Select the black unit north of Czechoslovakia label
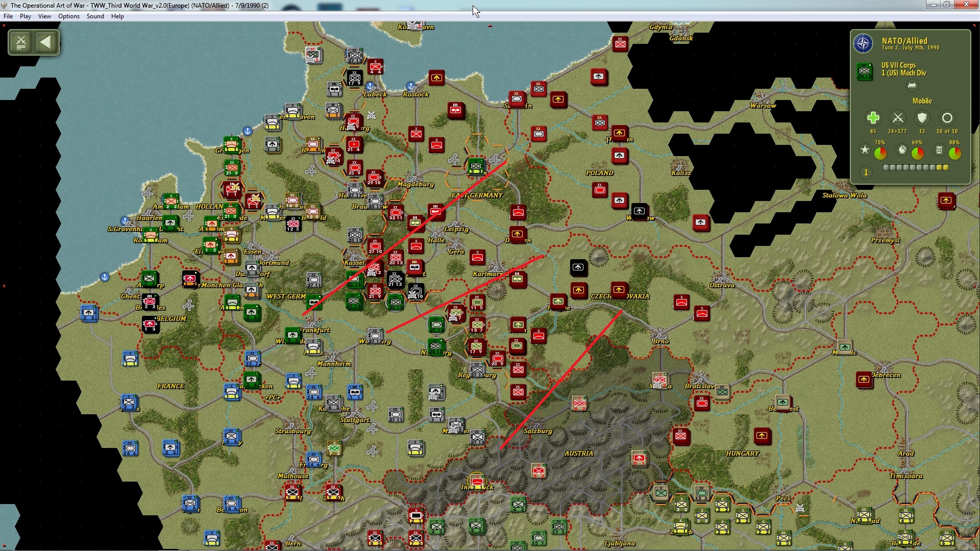Viewport: 980px width, 551px height. click(578, 267)
